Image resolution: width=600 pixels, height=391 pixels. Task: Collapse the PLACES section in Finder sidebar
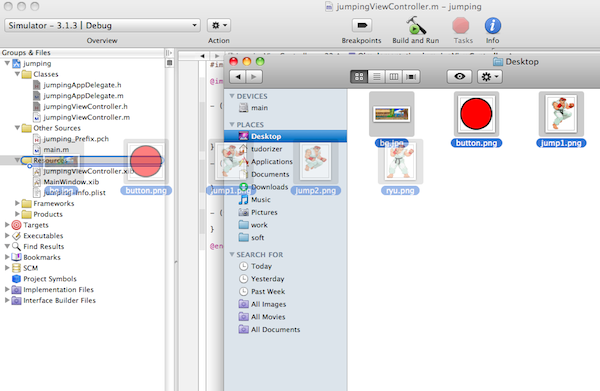click(232, 124)
